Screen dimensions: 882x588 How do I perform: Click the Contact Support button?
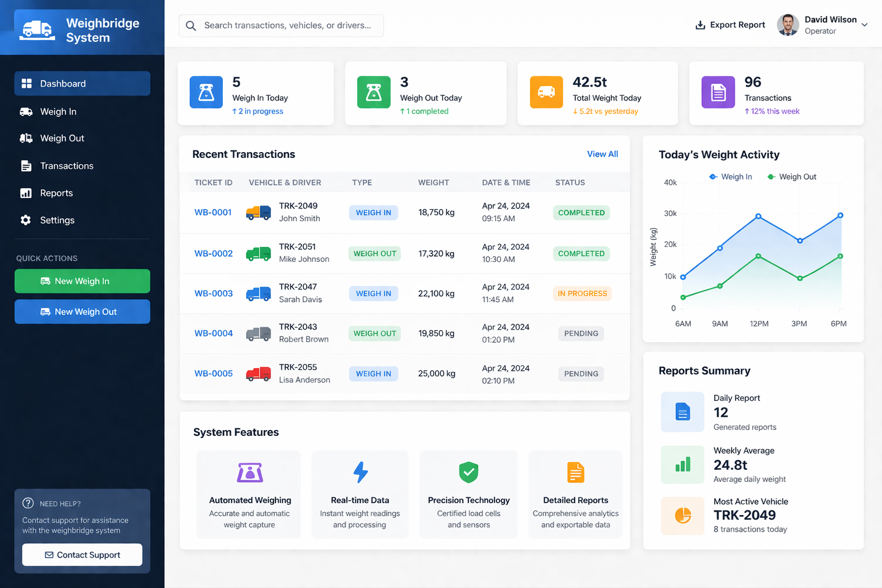tap(82, 555)
